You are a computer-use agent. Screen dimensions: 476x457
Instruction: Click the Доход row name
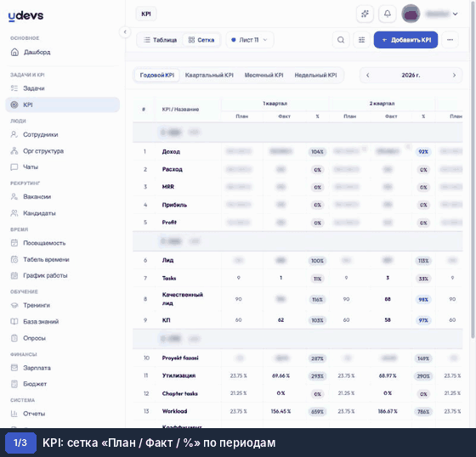(x=171, y=151)
